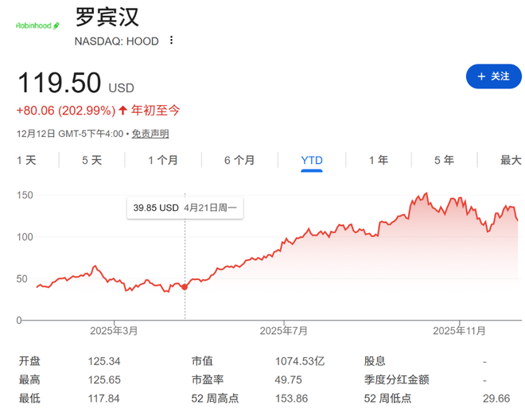The width and height of the screenshot is (525, 420).
Task: Click the 119.50 current price
Action: pos(60,83)
